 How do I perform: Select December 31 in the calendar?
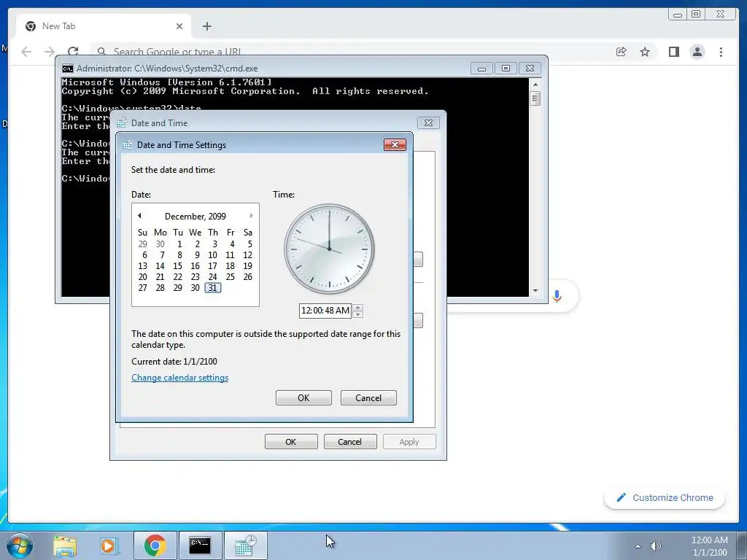pos(212,287)
